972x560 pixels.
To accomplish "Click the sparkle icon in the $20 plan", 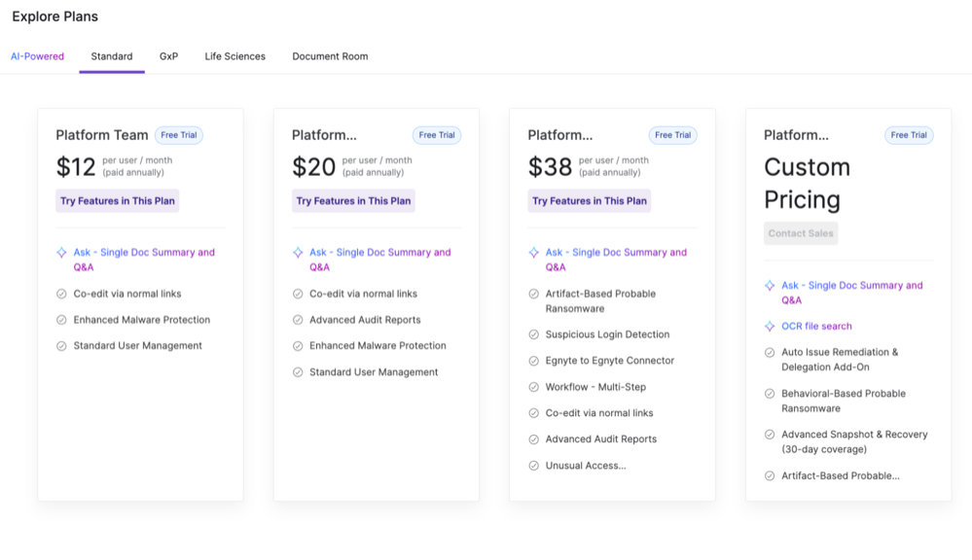I will pos(298,253).
